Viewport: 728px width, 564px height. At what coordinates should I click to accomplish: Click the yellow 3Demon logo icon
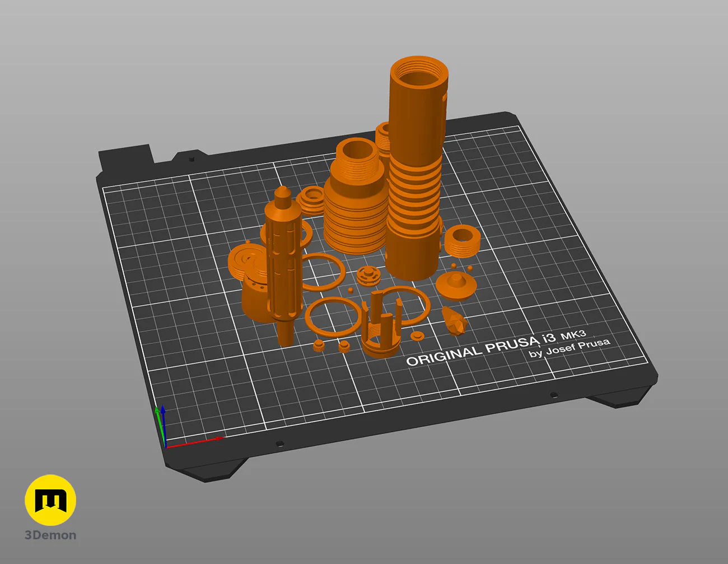(50, 500)
